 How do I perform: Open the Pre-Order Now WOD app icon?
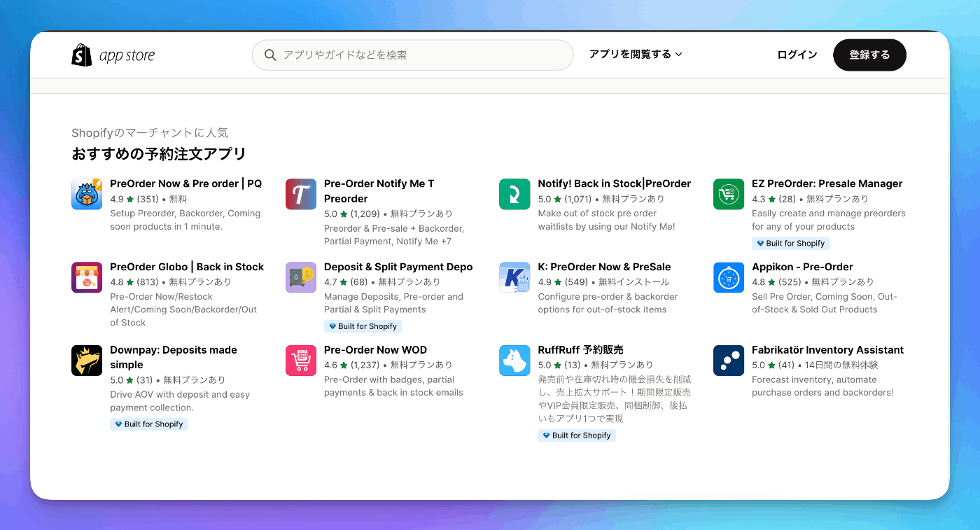point(301,361)
